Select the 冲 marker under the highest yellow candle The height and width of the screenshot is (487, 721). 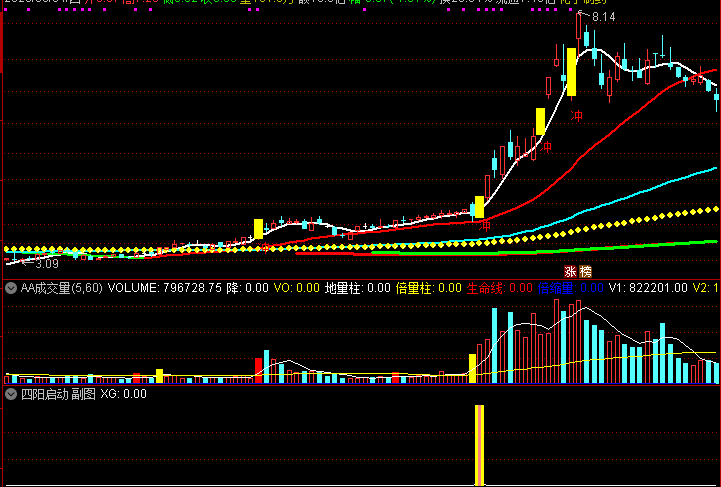(576, 115)
